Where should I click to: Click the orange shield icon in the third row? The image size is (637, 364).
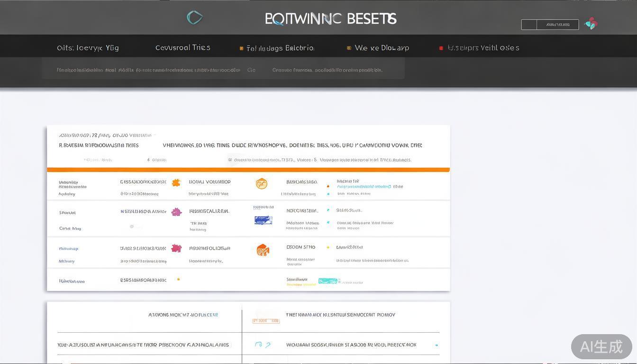[x=263, y=250]
